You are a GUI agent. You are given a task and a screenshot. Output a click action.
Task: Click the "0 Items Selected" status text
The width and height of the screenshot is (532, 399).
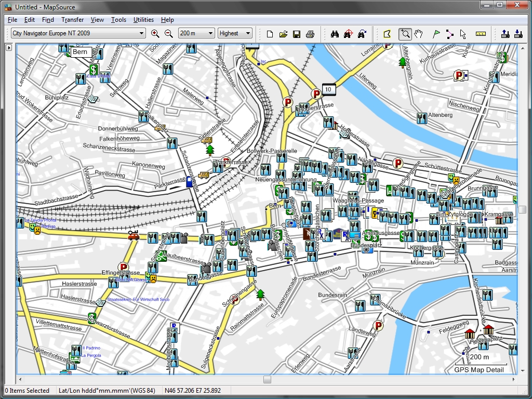[27, 391]
